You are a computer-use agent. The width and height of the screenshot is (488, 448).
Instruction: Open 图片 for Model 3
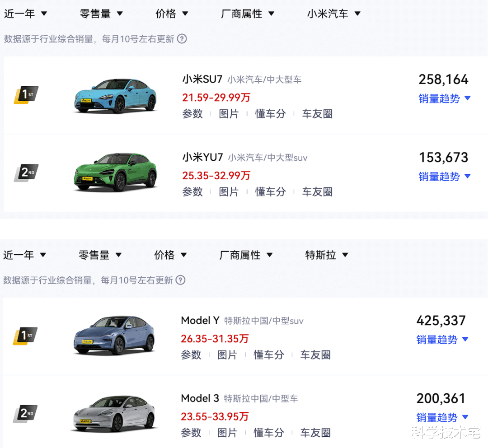click(227, 433)
